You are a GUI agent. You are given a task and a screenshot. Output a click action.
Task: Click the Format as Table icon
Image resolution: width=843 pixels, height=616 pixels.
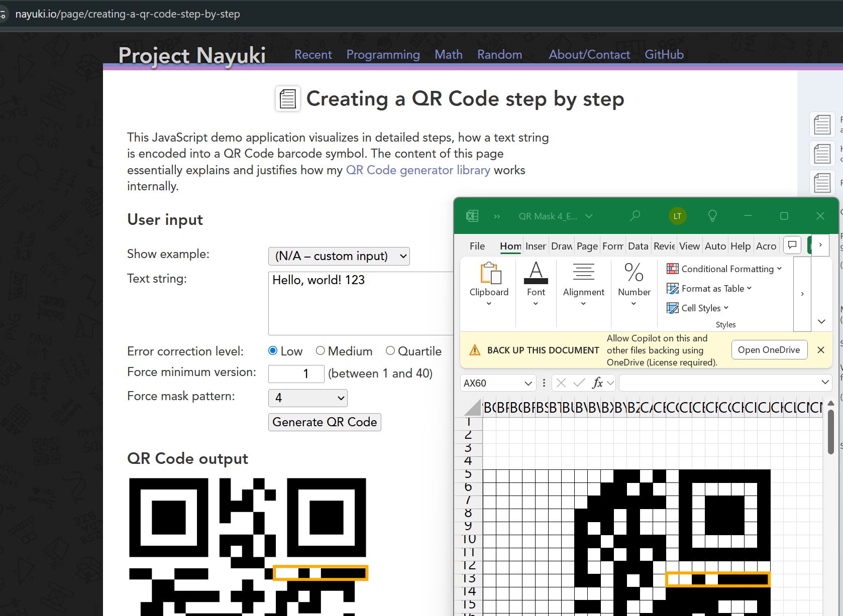click(x=672, y=288)
